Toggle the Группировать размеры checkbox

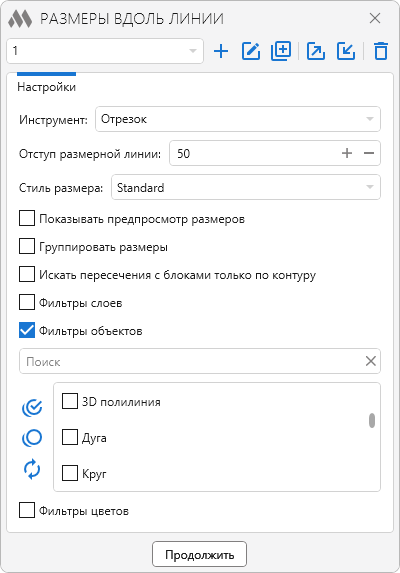coord(27,246)
